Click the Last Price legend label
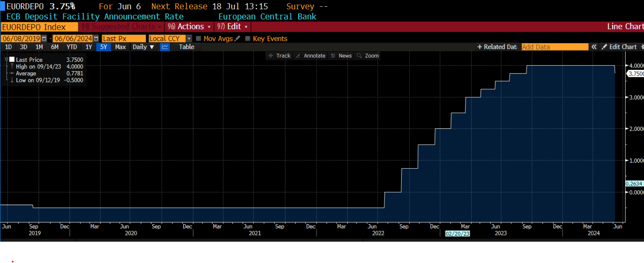The image size is (644, 263). (x=29, y=60)
